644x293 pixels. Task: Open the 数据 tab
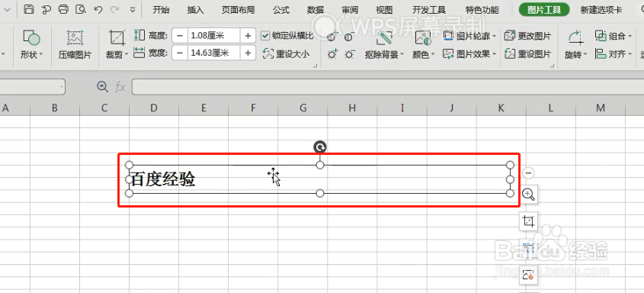316,10
